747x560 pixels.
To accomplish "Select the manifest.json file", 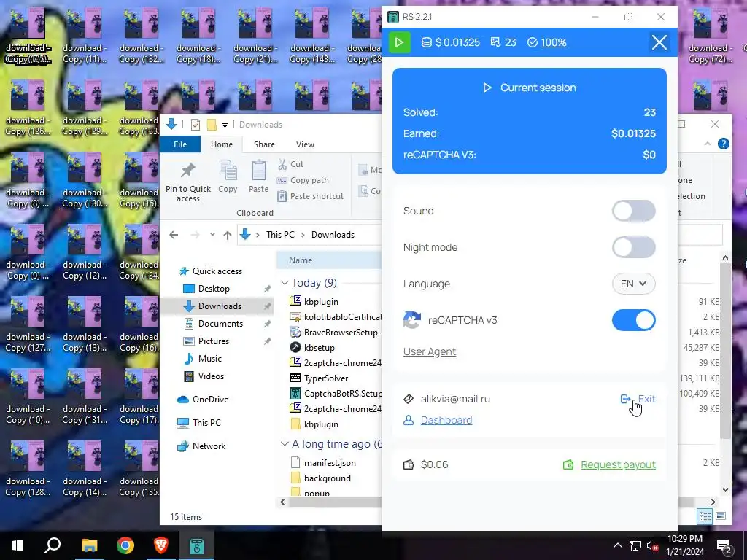I will pos(330,463).
